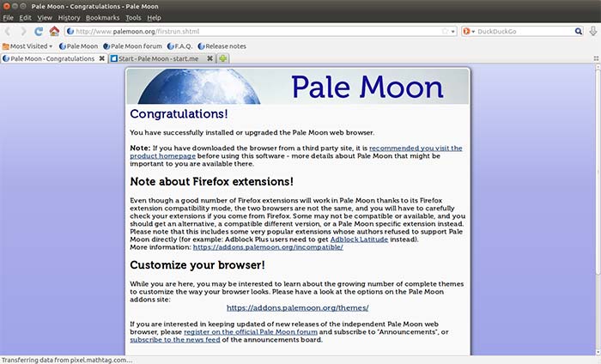This screenshot has height=364, width=601.
Task: Open the Bookmarks menu
Action: pos(102,18)
